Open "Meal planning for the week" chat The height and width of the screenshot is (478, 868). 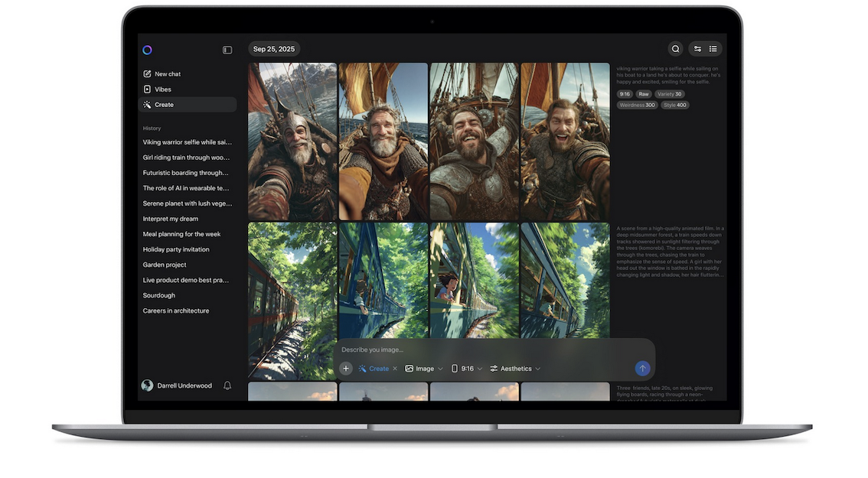tap(181, 234)
